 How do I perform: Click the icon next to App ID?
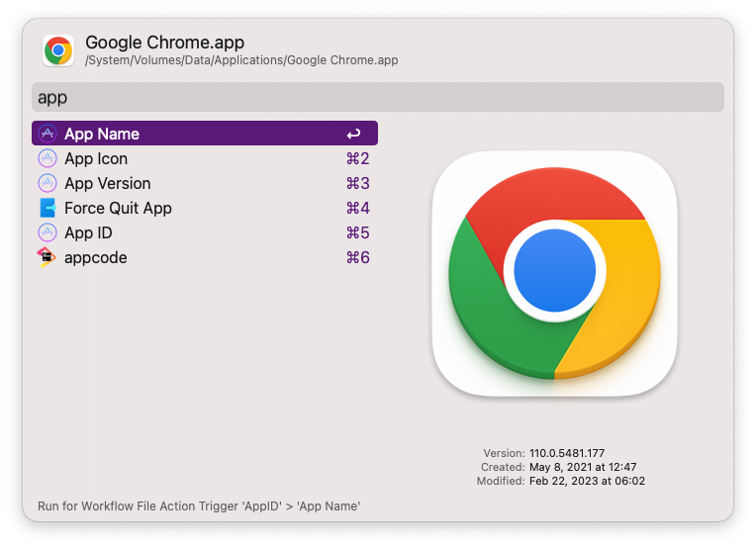click(x=47, y=232)
